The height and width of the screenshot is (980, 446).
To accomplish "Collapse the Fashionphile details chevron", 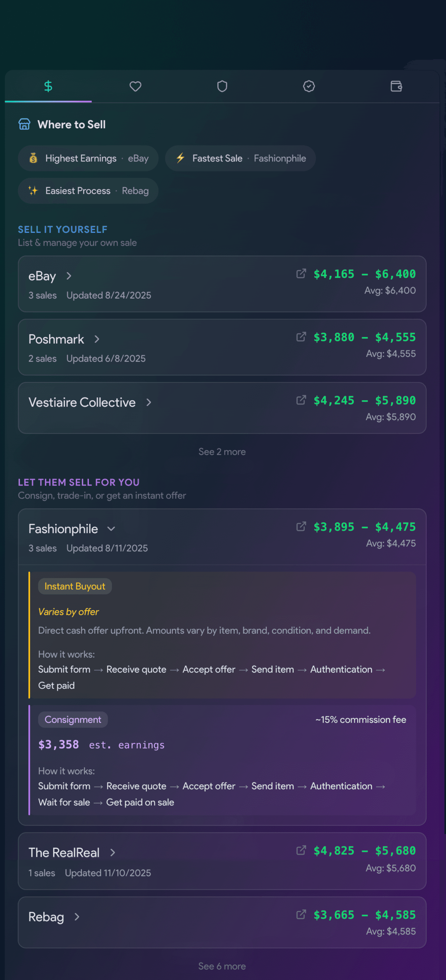I will point(111,529).
